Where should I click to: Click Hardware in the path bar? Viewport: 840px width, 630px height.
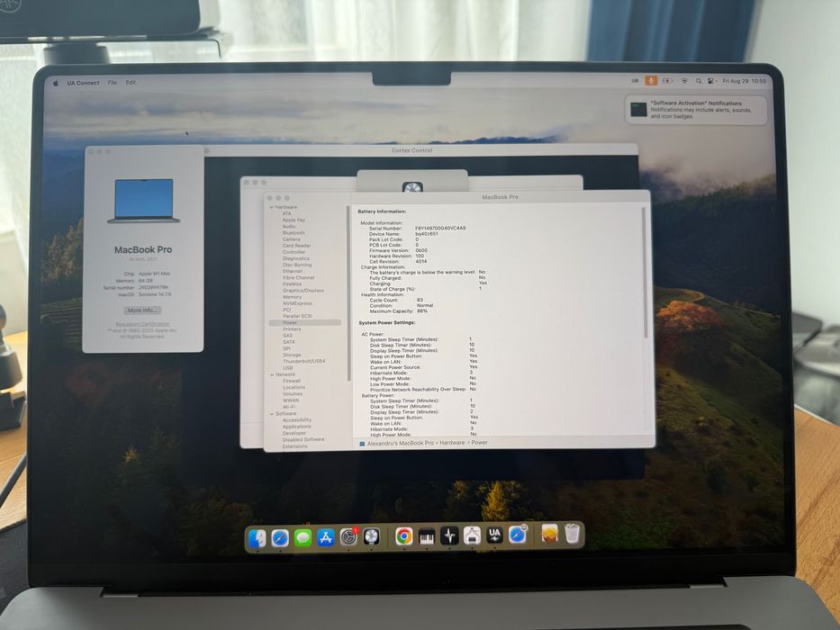[x=452, y=443]
